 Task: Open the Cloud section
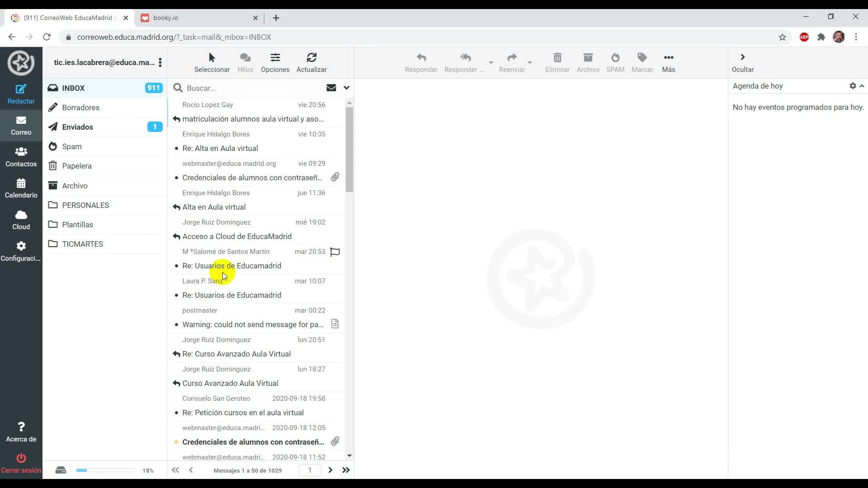click(x=21, y=220)
